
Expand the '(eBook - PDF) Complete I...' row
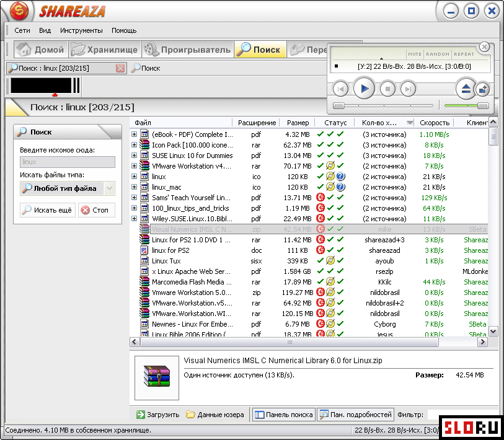click(134, 134)
